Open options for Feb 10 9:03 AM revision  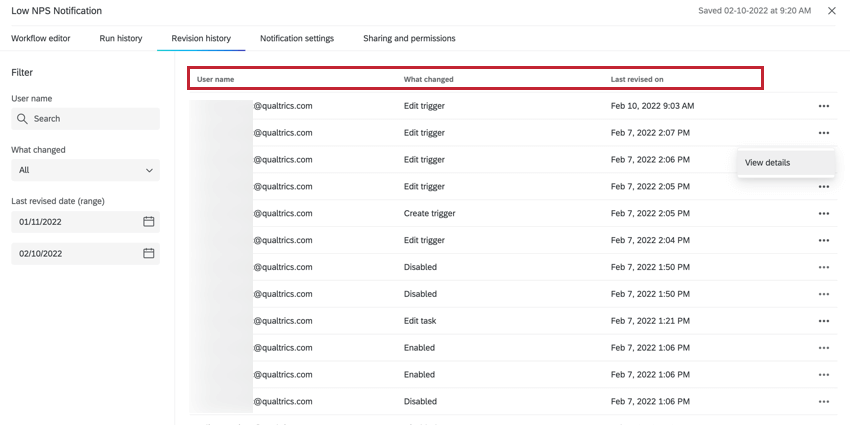click(823, 106)
